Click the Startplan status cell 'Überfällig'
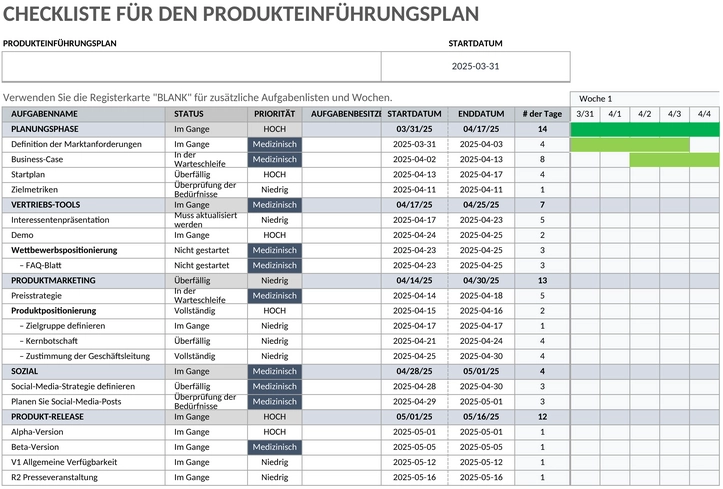Image resolution: width=723 pixels, height=489 pixels. (206, 175)
